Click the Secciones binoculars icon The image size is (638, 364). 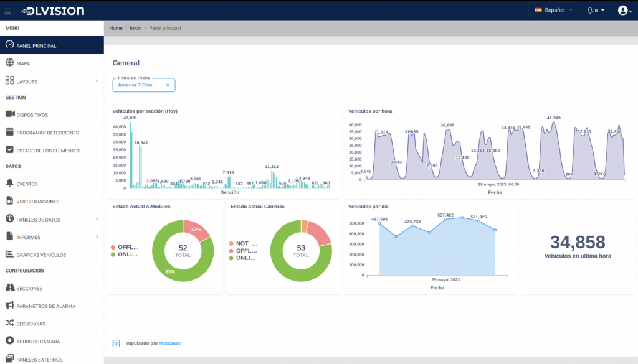coord(9,288)
